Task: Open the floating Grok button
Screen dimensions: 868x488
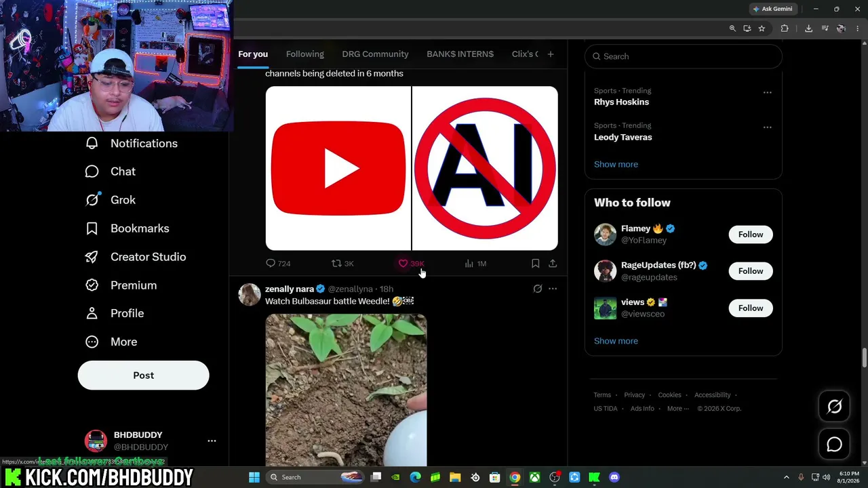Action: tap(834, 407)
